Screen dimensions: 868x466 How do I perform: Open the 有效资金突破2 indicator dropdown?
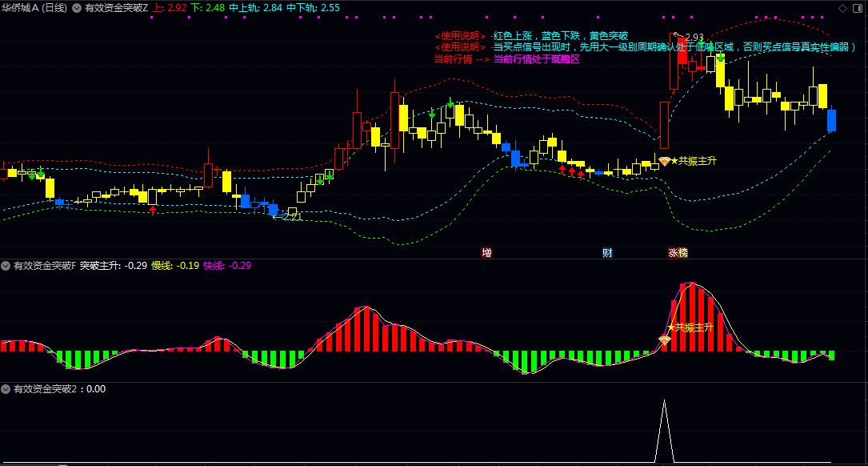[6, 389]
